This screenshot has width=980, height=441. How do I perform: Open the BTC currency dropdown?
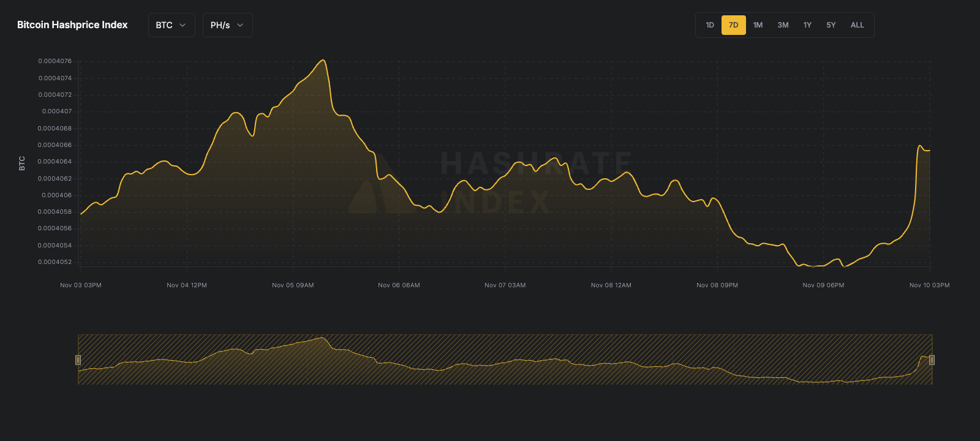tap(171, 25)
